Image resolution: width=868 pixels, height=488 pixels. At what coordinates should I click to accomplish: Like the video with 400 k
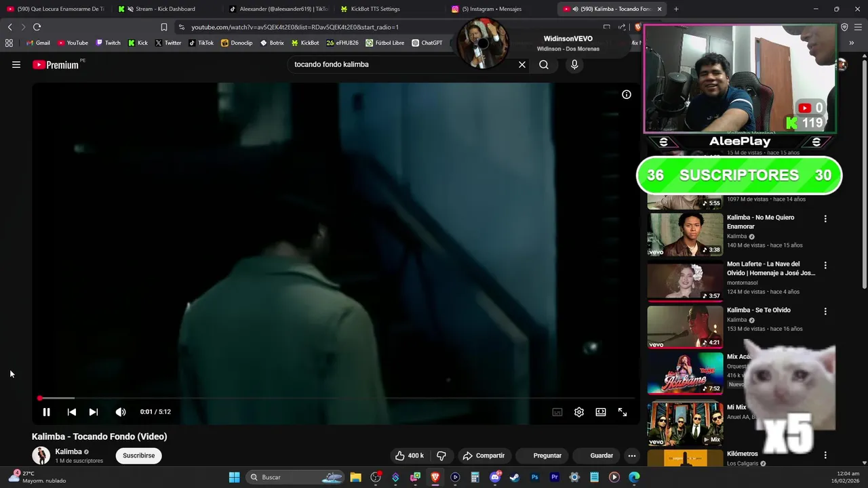click(410, 455)
